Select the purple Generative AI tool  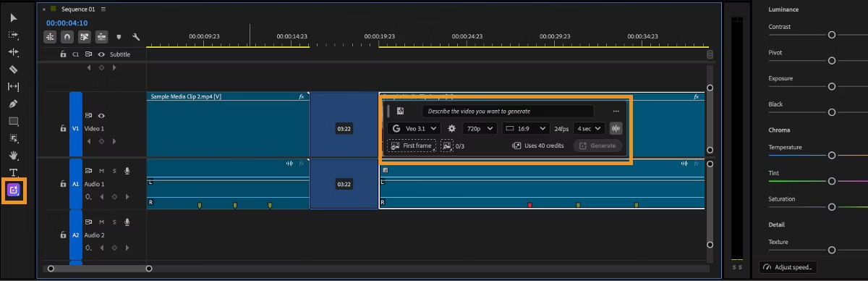(14, 190)
